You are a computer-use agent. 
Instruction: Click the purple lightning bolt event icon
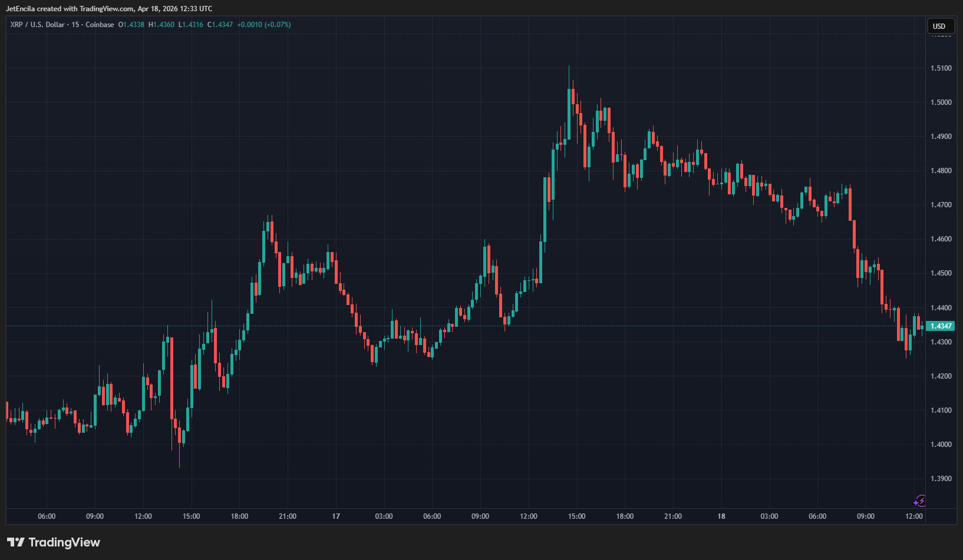click(919, 501)
